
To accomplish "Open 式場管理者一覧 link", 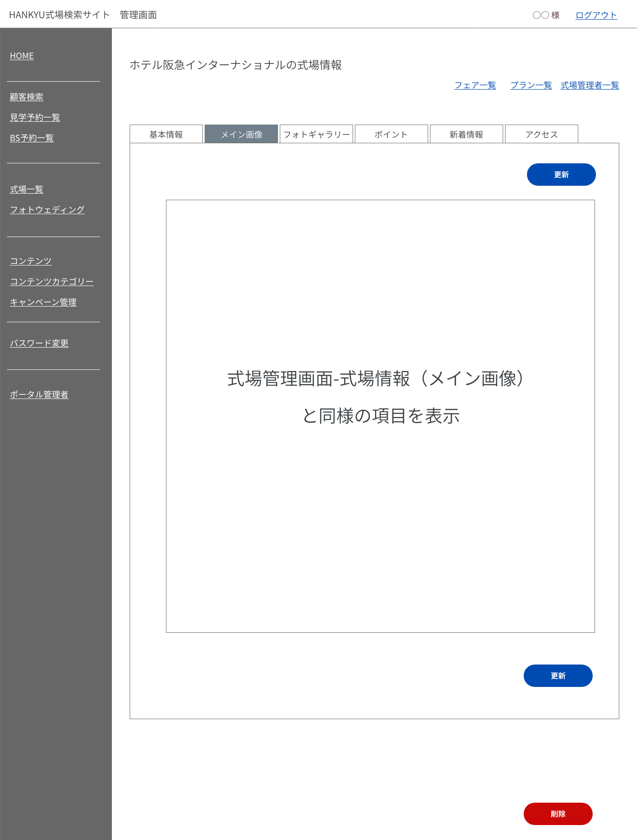I will (590, 85).
